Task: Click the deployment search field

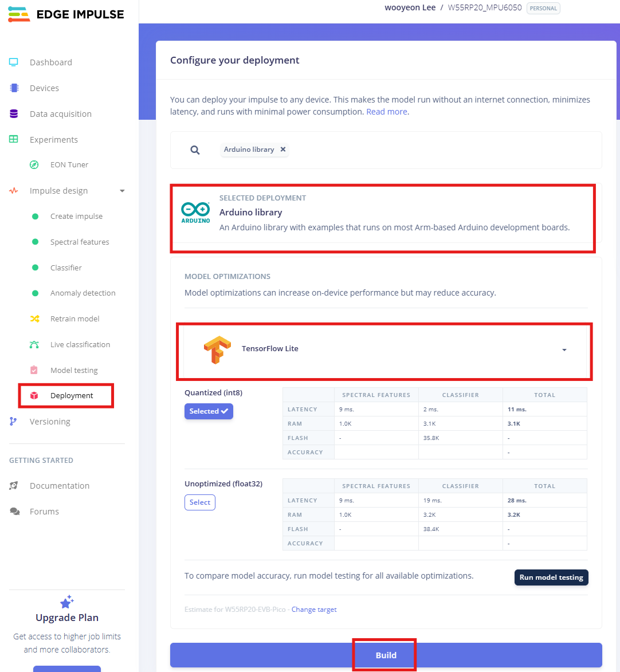Action: tap(386, 150)
